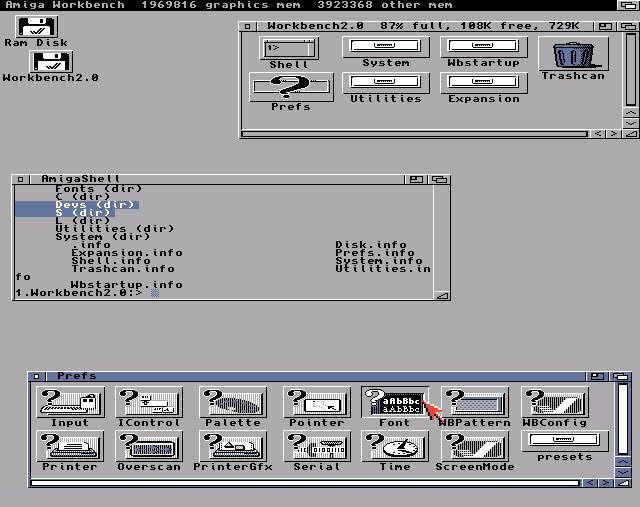Open the Utilities drawer icon
640x507 pixels.
(386, 83)
